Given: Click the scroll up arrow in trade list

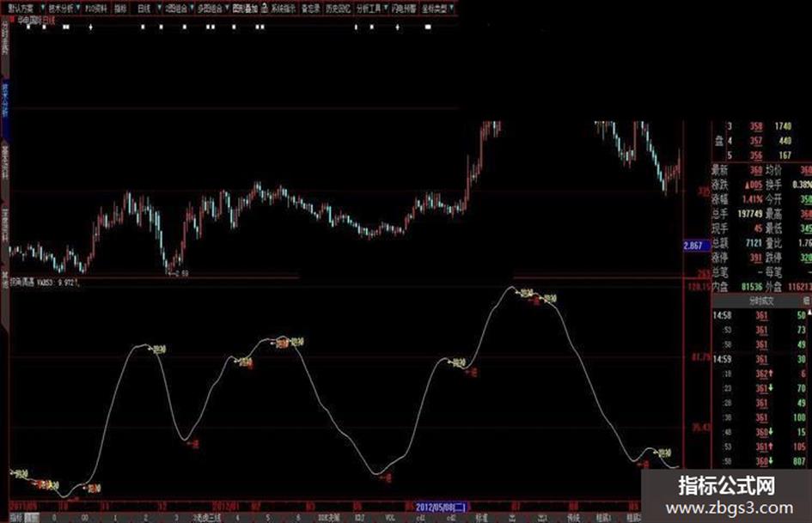Looking at the screenshot, I should (809, 313).
